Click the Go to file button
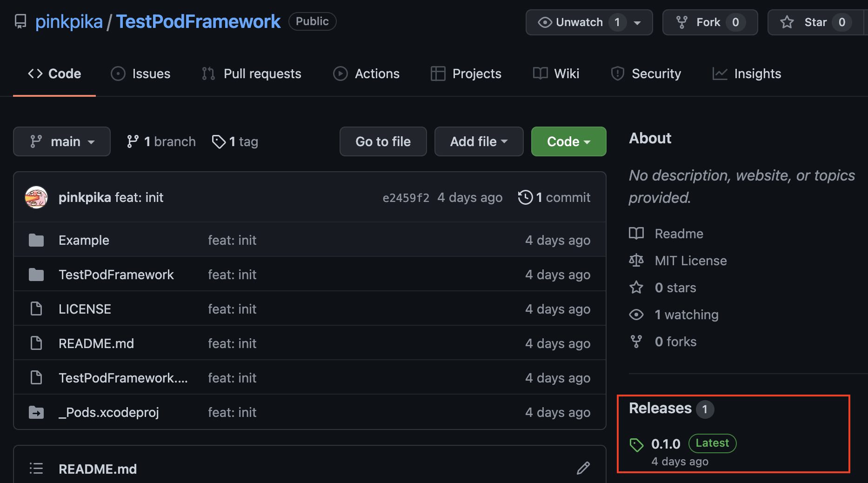 click(x=383, y=141)
